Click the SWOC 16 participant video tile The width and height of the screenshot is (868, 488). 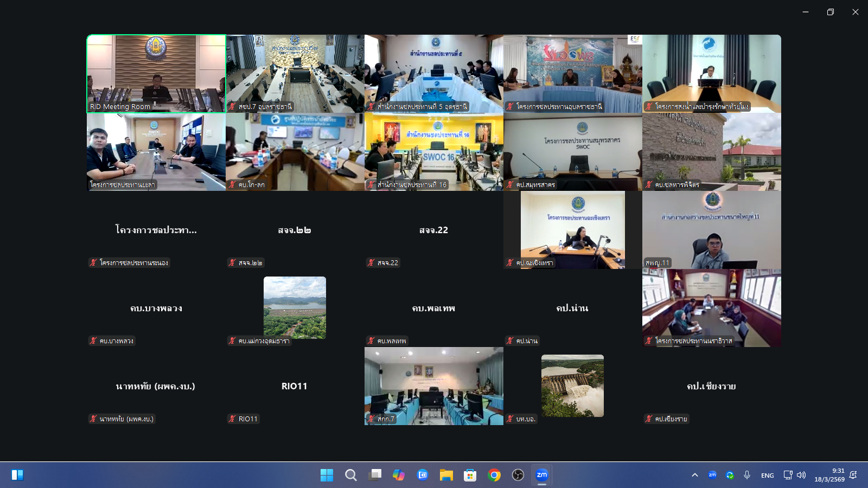(x=434, y=152)
